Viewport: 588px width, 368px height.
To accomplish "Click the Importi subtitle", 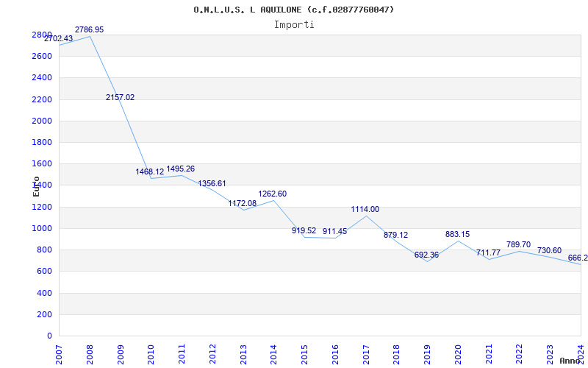I will [294, 25].
